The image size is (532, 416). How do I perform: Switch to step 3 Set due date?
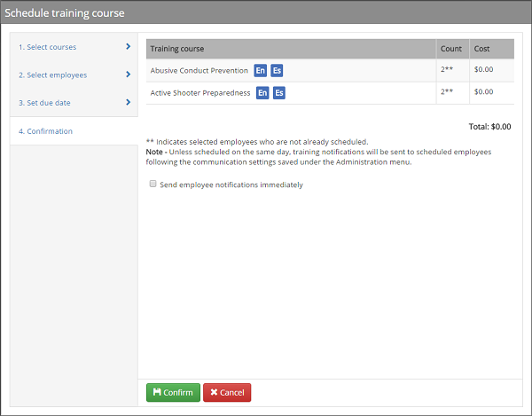point(45,103)
